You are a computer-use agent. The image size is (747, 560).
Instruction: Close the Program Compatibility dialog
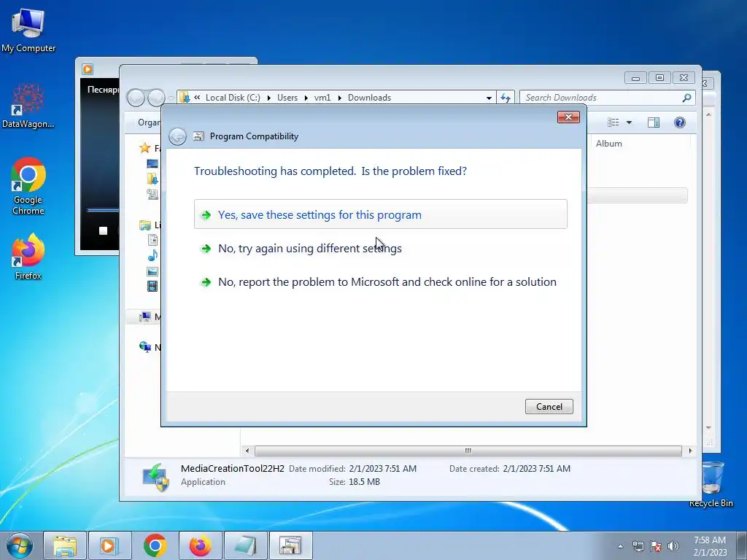[x=568, y=117]
